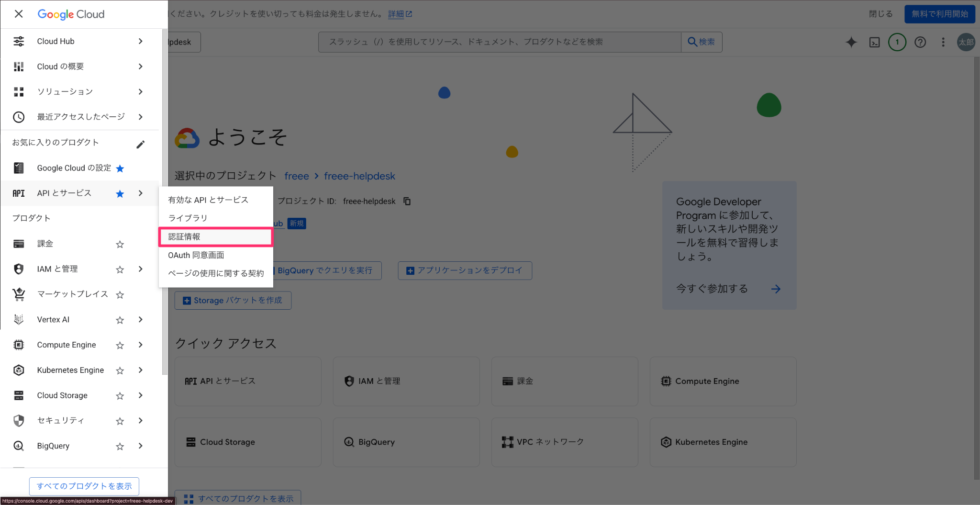This screenshot has height=505, width=980.
Task: Click the resource search input field
Action: click(x=500, y=42)
